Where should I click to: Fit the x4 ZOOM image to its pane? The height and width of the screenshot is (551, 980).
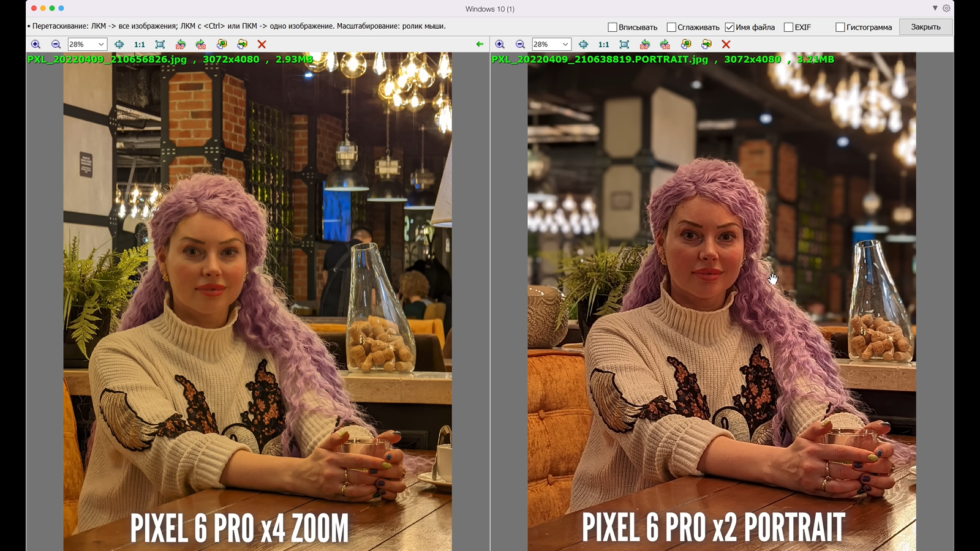point(160,44)
